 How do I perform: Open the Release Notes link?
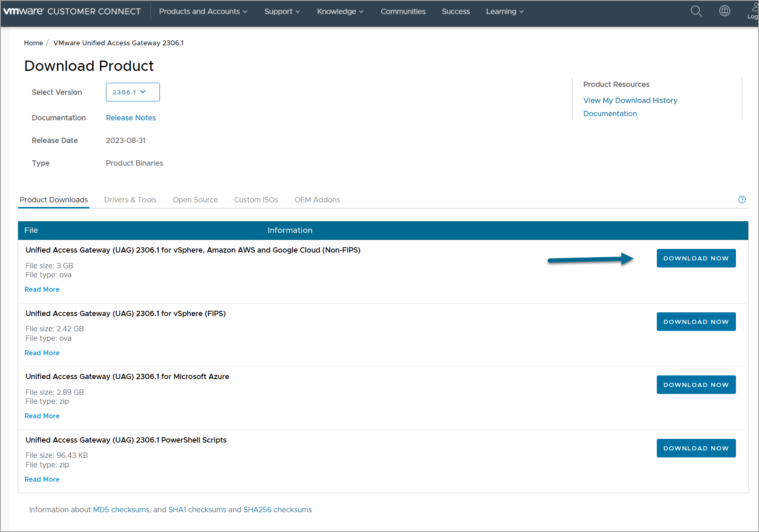[131, 118]
